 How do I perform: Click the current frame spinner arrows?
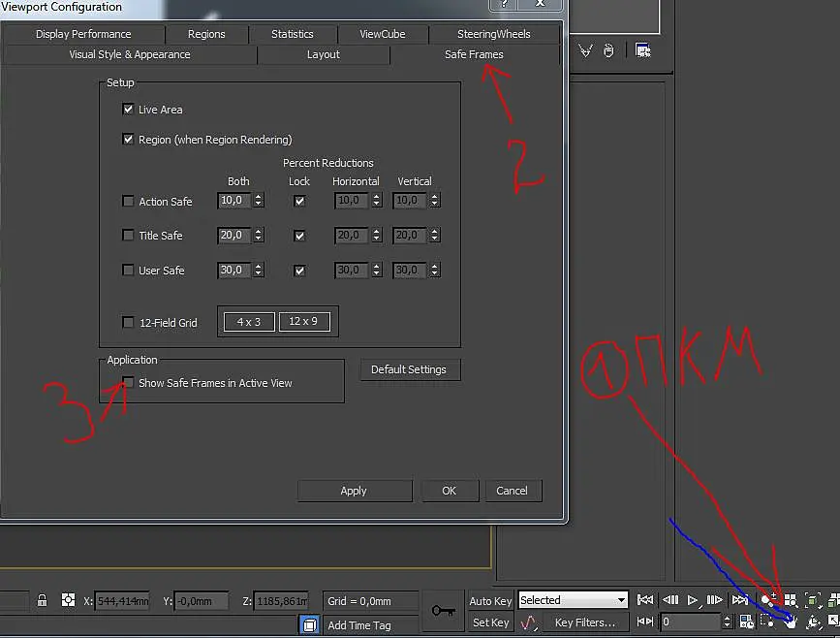[x=727, y=622]
